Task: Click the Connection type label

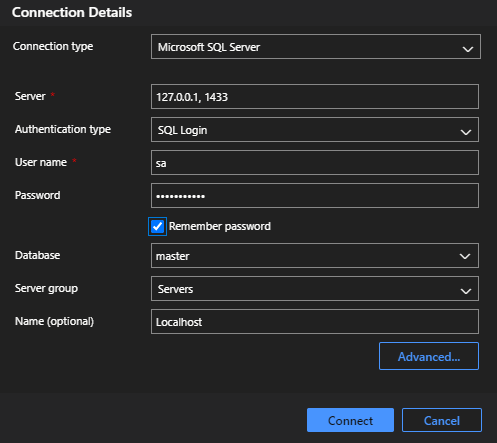Action: [53, 46]
